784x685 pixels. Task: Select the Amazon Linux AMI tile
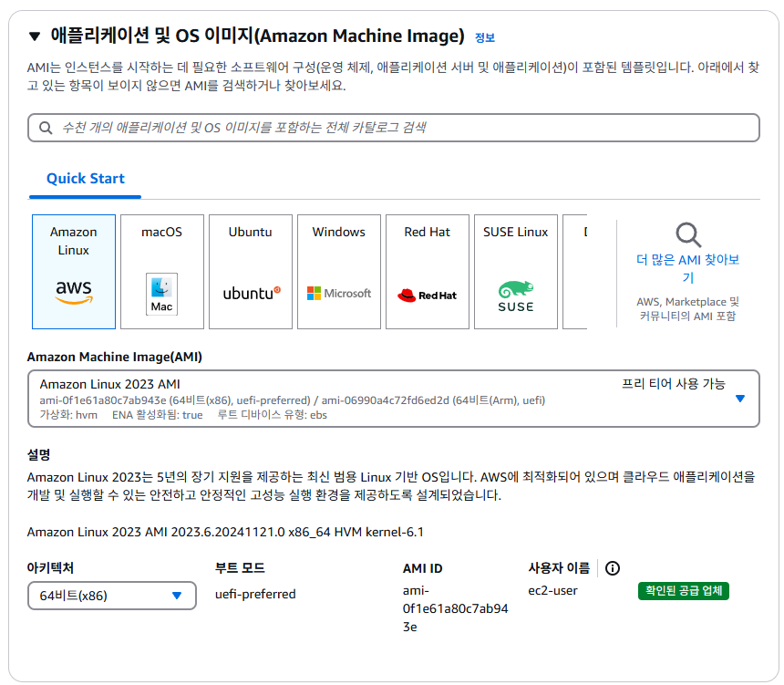tap(74, 272)
